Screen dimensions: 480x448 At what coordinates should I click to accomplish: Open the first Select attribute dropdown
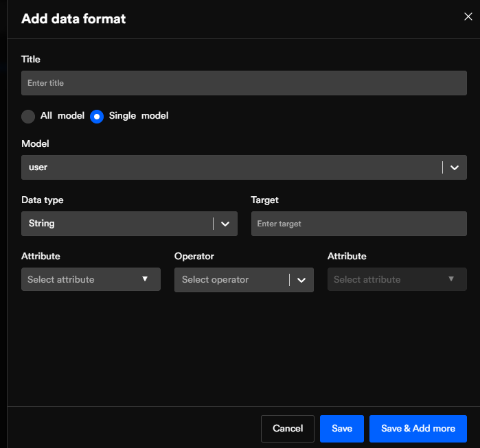coord(91,279)
